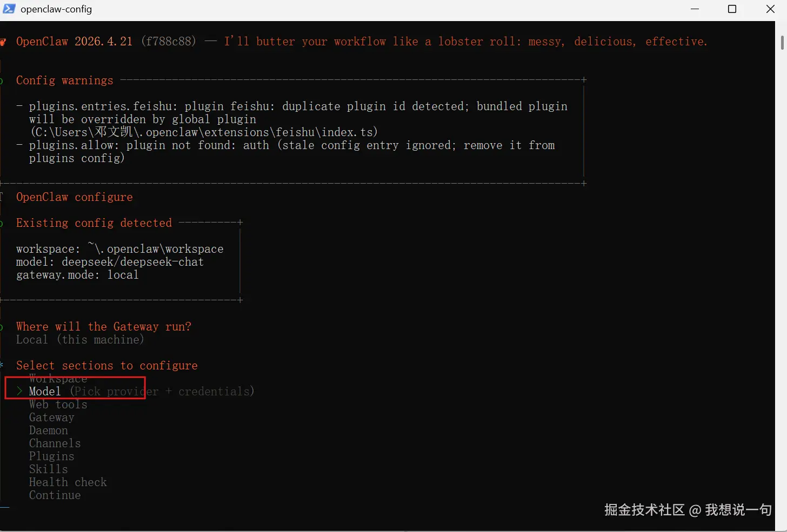Click the Select sections to configure heading

tap(106, 366)
